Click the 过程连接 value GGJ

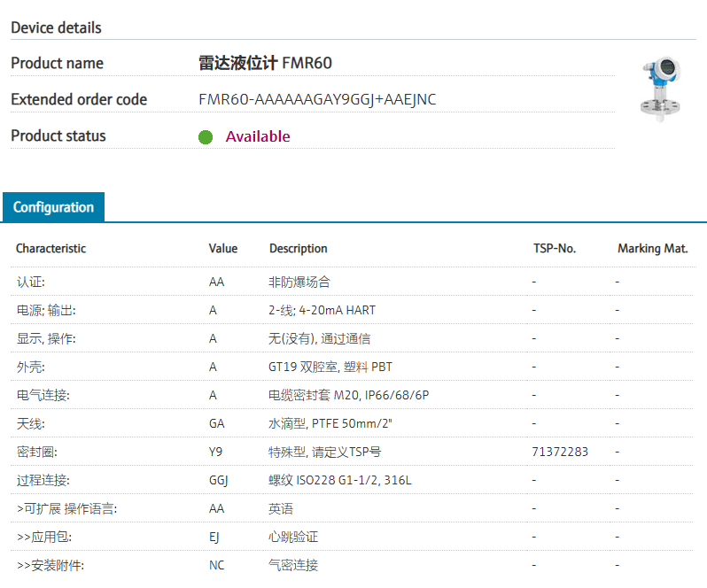[218, 480]
